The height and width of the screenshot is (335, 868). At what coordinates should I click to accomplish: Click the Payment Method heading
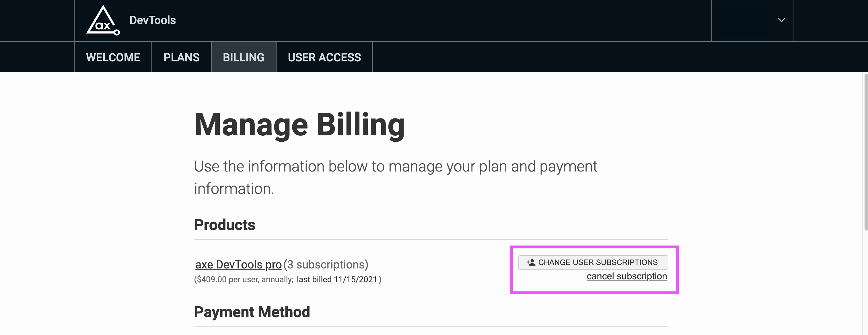tap(251, 311)
